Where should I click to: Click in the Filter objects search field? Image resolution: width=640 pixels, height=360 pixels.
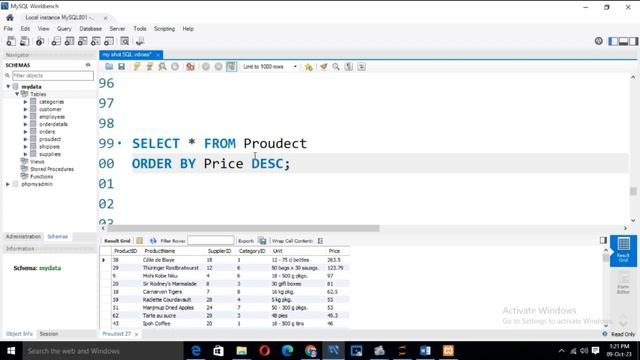pos(53,76)
